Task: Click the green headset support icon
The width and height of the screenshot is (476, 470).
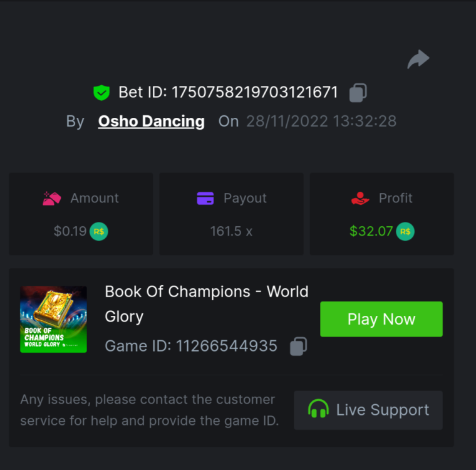Action: (319, 410)
